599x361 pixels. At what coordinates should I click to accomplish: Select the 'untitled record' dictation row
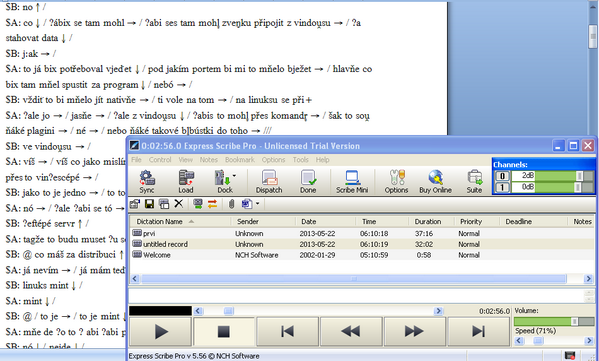click(362, 244)
